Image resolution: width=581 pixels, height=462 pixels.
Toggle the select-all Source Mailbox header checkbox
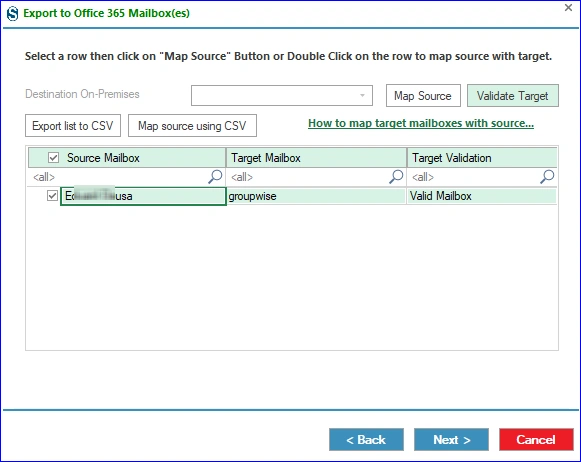(x=53, y=157)
